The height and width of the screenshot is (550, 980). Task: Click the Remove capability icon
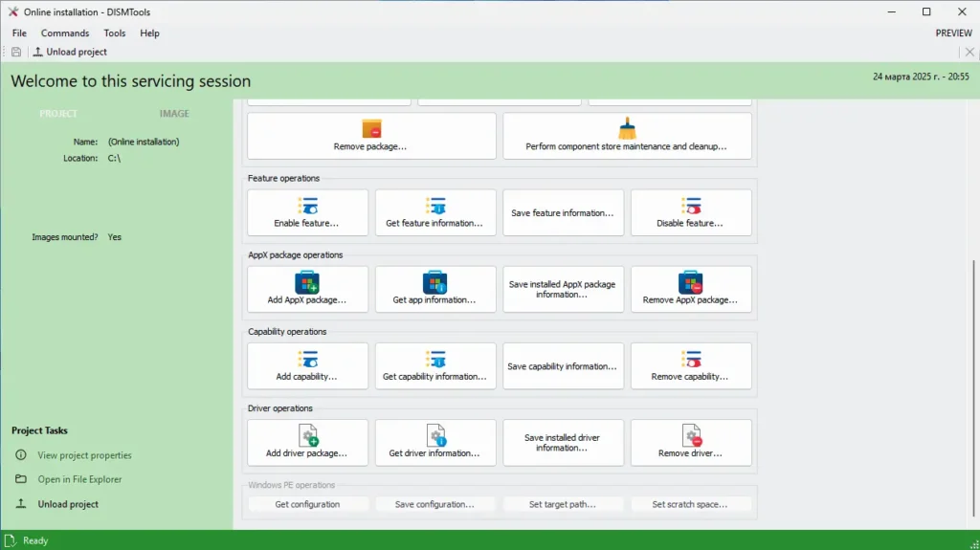click(691, 359)
